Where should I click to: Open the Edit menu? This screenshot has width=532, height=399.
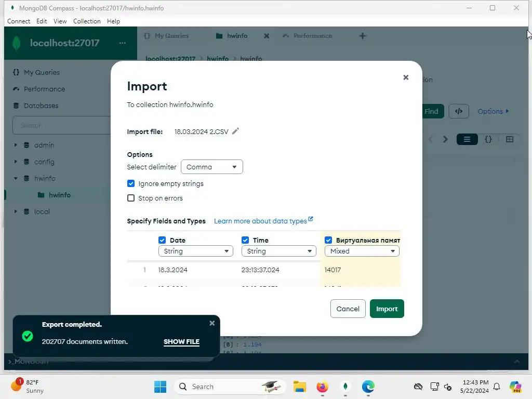coord(42,21)
